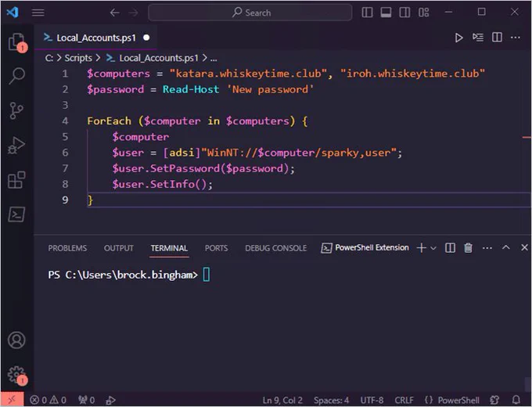Image resolution: width=532 pixels, height=407 pixels.
Task: Change encoding via UTF-8 status item
Action: [x=372, y=401]
